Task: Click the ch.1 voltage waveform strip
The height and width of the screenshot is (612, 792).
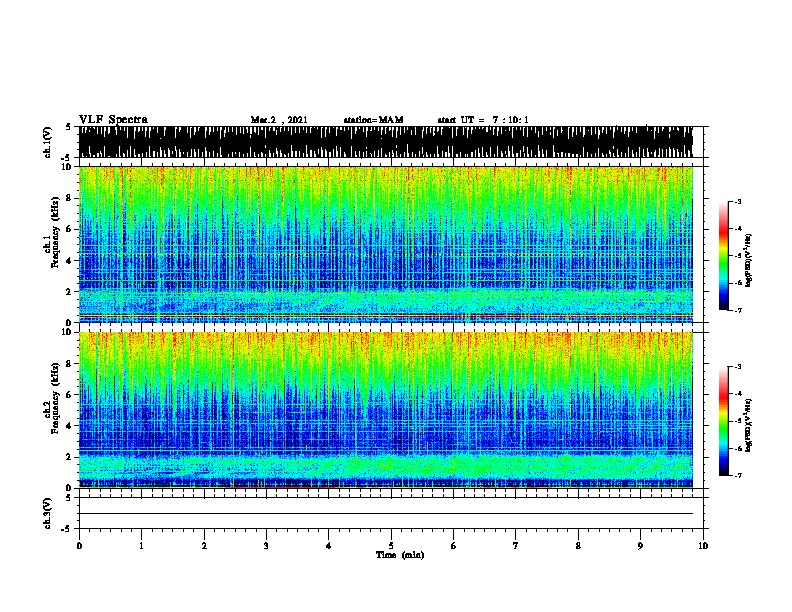Action: 386,142
